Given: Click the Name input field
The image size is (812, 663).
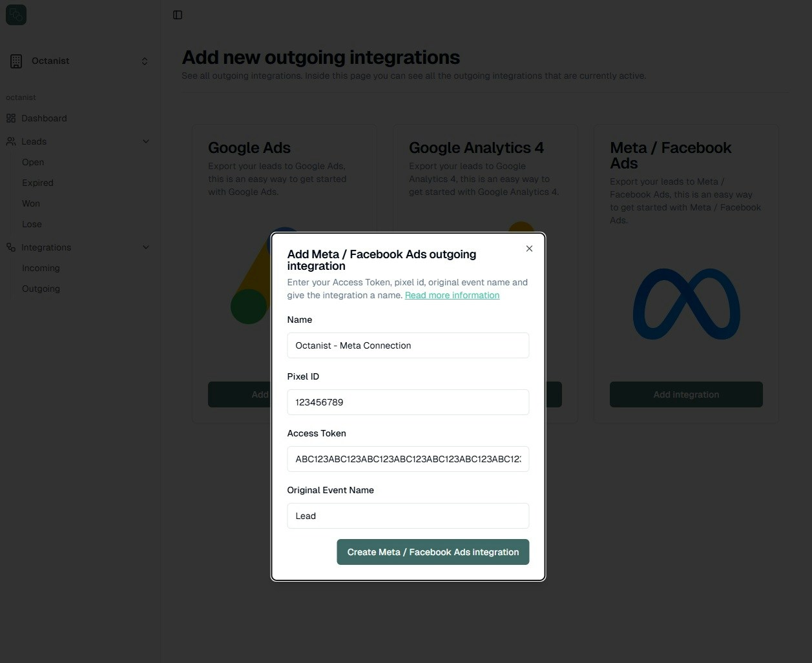Looking at the screenshot, I should pos(408,345).
